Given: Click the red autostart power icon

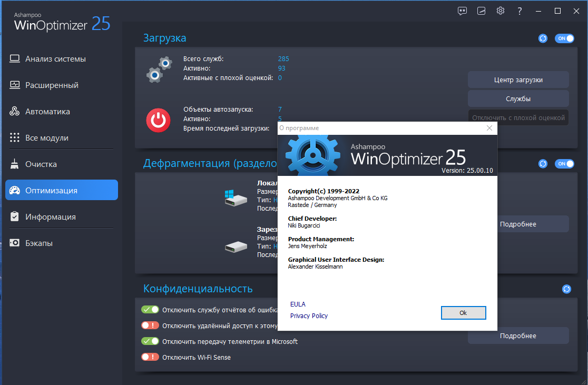Looking at the screenshot, I should [158, 120].
